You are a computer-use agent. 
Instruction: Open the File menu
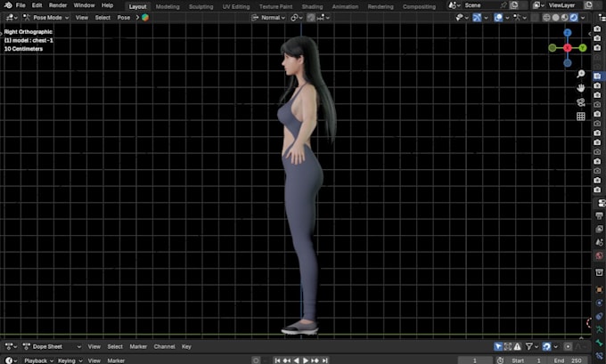20,5
